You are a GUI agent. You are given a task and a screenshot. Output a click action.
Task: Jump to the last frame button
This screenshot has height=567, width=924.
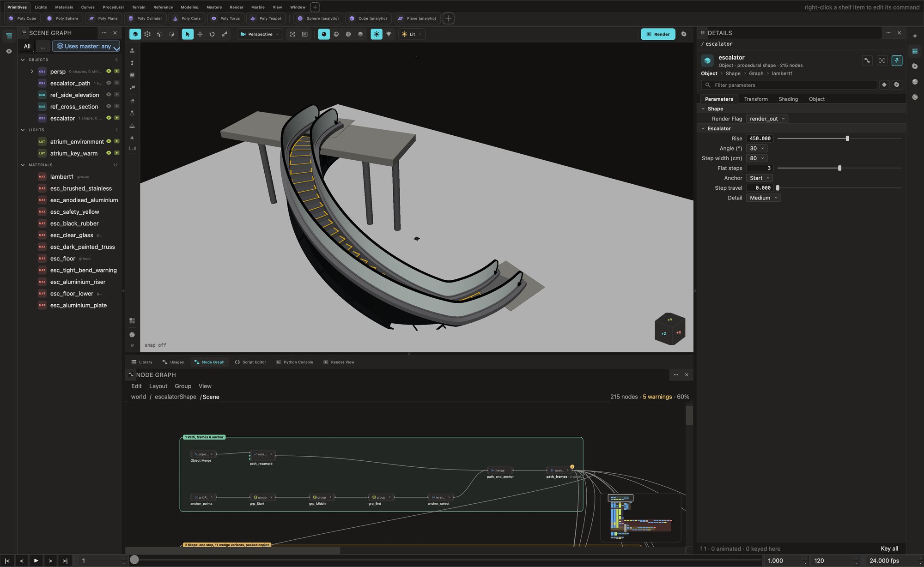[65, 561]
